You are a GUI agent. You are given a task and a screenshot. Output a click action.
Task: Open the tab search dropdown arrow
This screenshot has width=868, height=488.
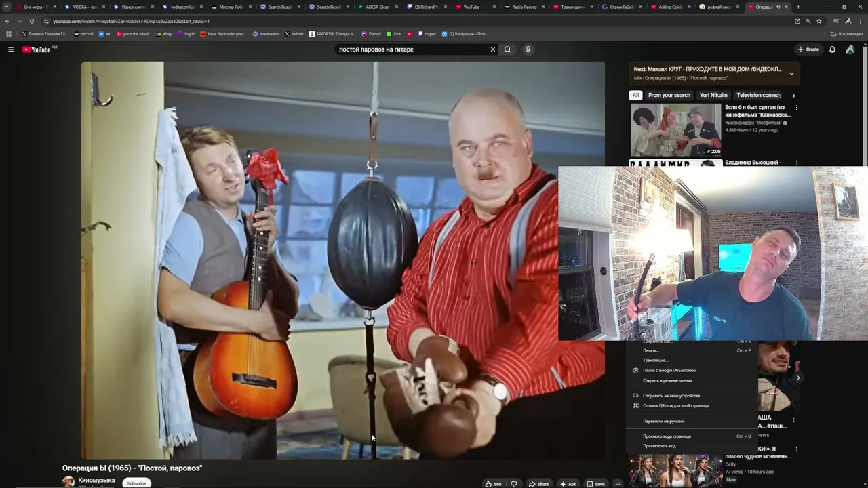click(x=7, y=7)
